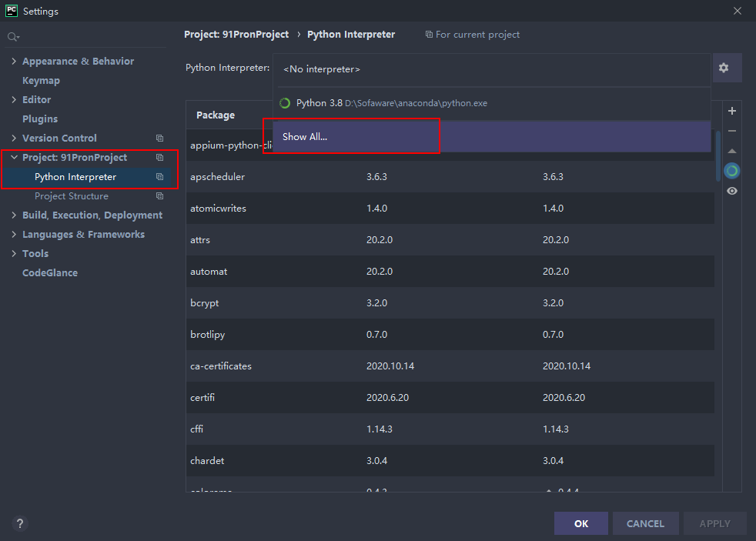This screenshot has width=756, height=541.
Task: Click brotlipy latest version 0.7.0
Action: pos(553,334)
